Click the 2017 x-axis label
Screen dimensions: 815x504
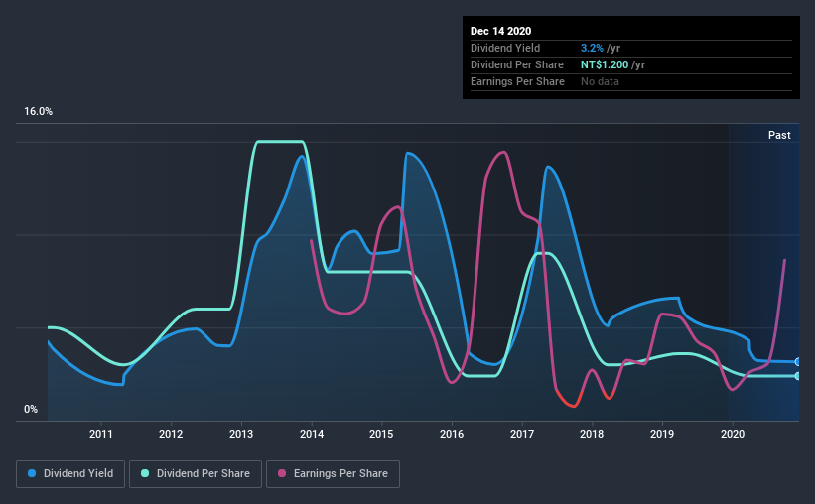tap(522, 434)
